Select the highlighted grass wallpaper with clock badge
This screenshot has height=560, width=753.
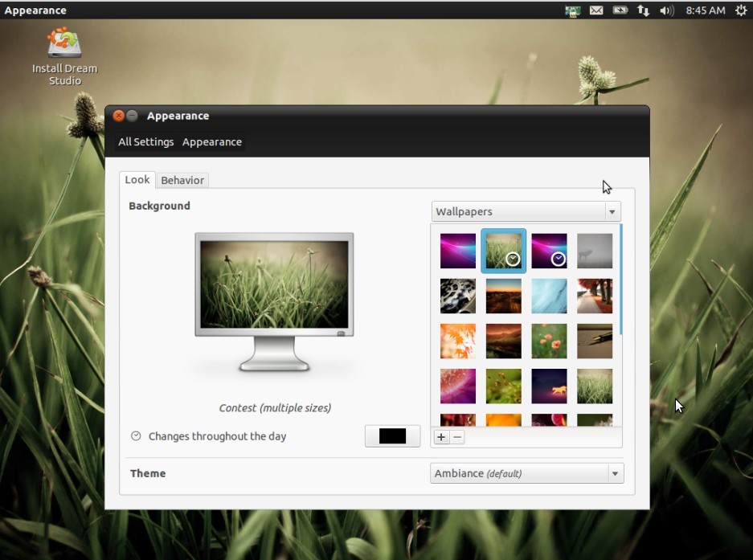(x=503, y=251)
